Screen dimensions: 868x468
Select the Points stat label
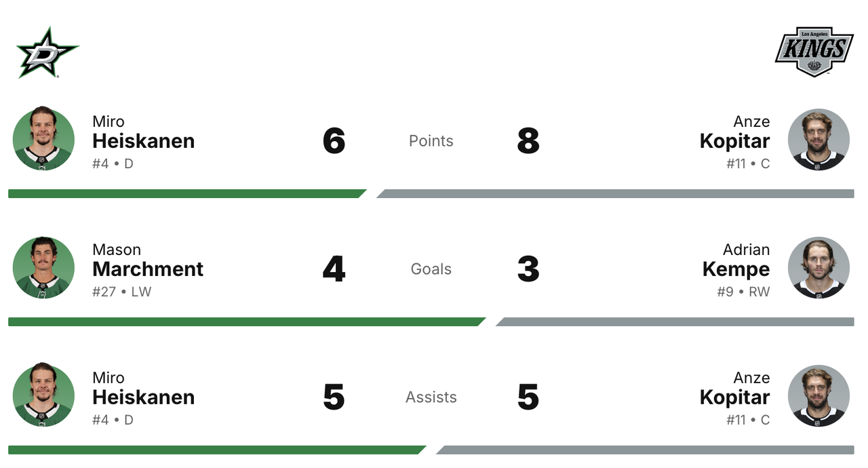[431, 141]
